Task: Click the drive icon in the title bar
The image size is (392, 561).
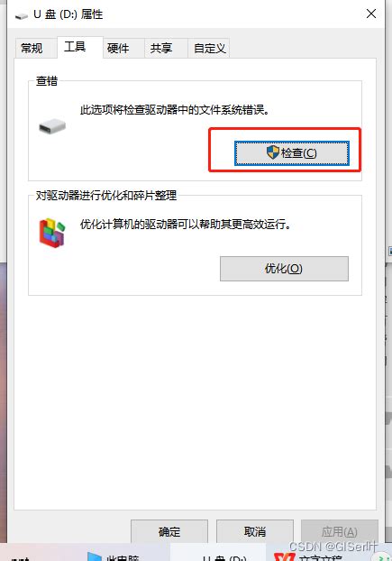Action: [22, 15]
